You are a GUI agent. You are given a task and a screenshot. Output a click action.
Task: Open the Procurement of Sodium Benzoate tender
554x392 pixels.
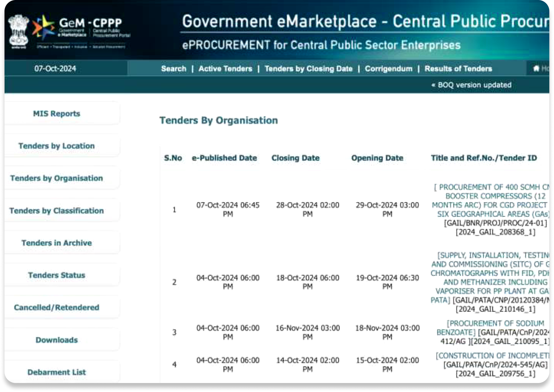click(x=495, y=323)
